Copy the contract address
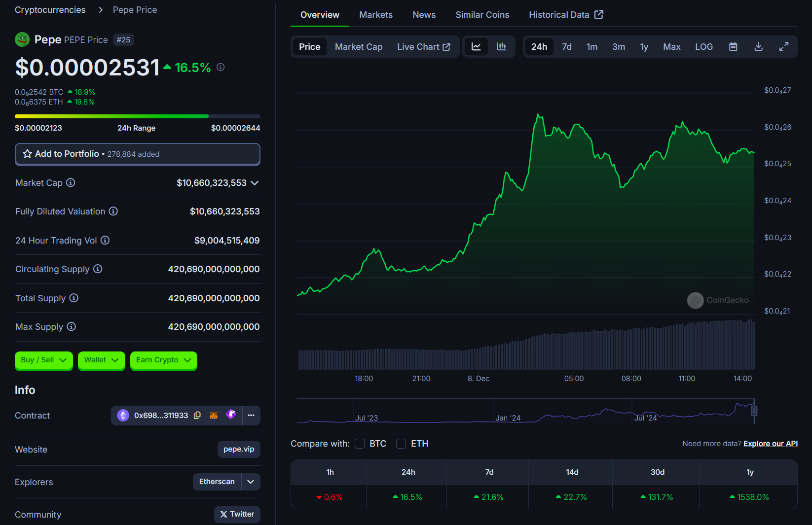Viewport: 812px width, 525px height. tap(197, 416)
